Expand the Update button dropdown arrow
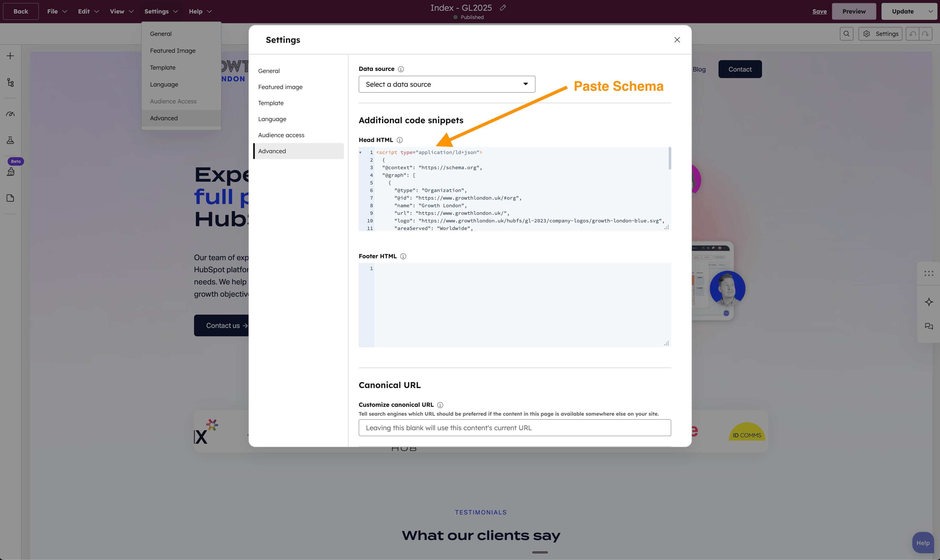Screen dimensions: 940x560 coord(930,11)
